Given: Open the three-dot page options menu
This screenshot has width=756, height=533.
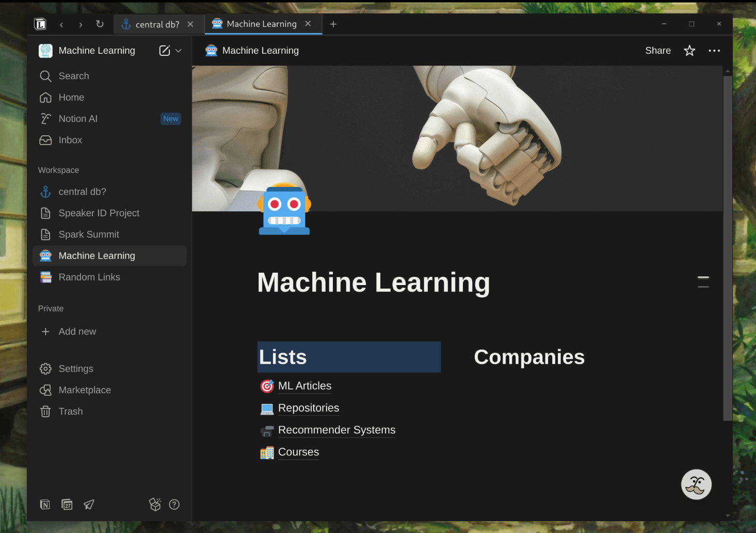Looking at the screenshot, I should pyautogui.click(x=714, y=51).
